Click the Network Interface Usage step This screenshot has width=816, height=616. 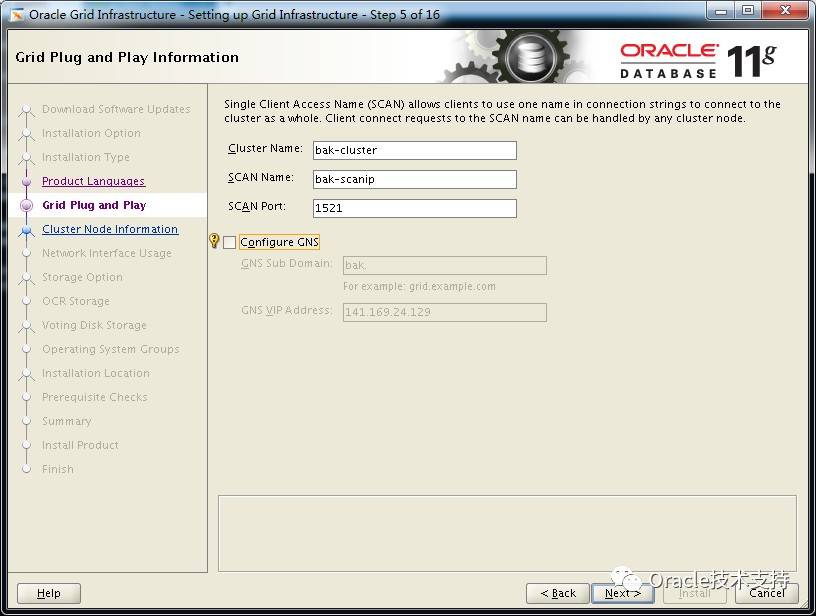pyautogui.click(x=107, y=253)
